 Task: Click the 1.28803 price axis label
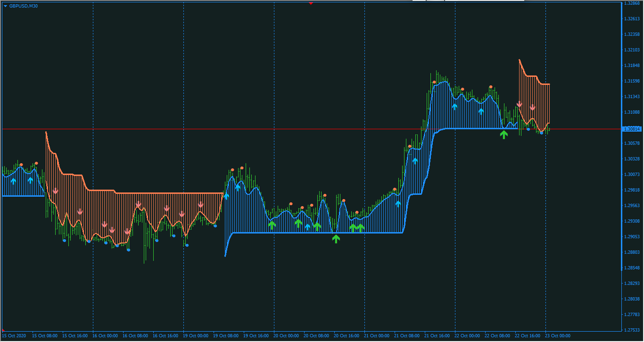tap(631, 252)
